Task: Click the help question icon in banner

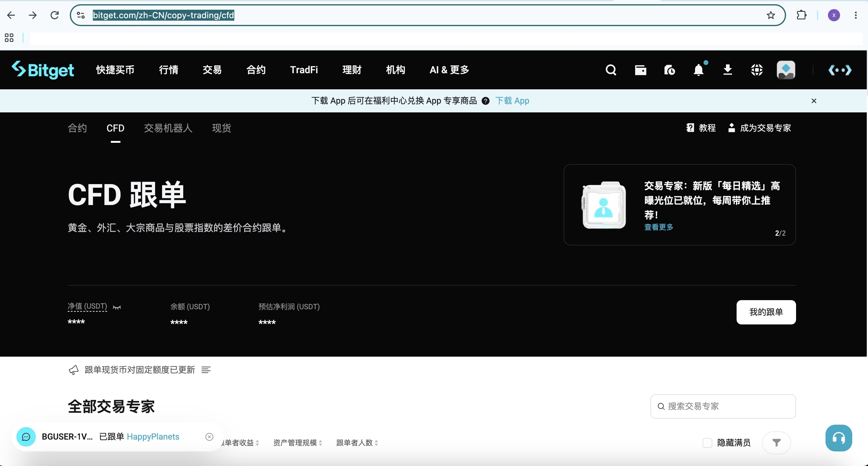Action: click(486, 101)
